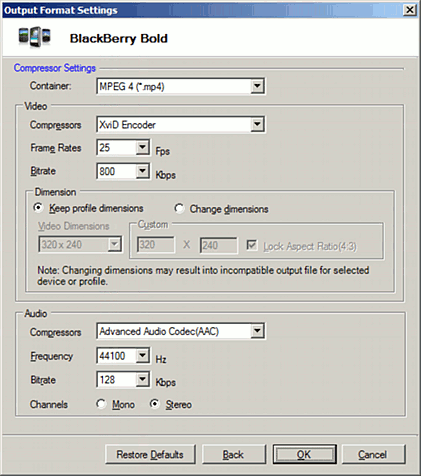
Task: Click the Compressor Settings heading
Action: click(55, 68)
